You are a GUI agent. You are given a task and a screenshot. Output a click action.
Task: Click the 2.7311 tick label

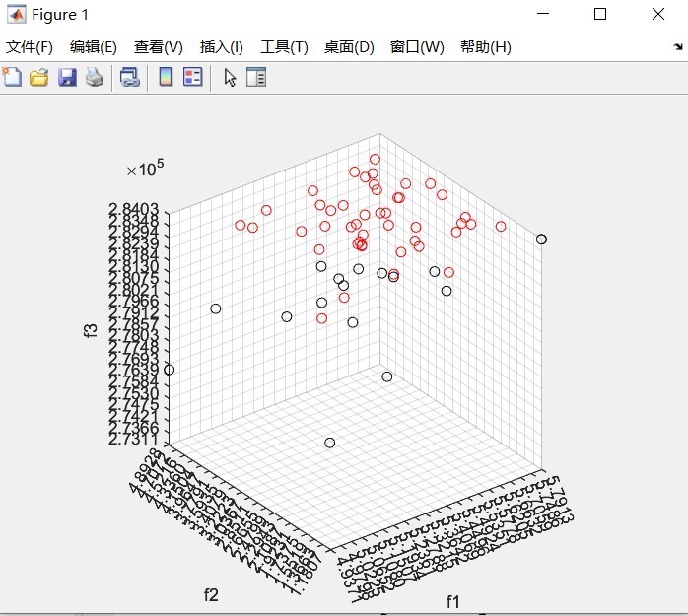tap(132, 439)
